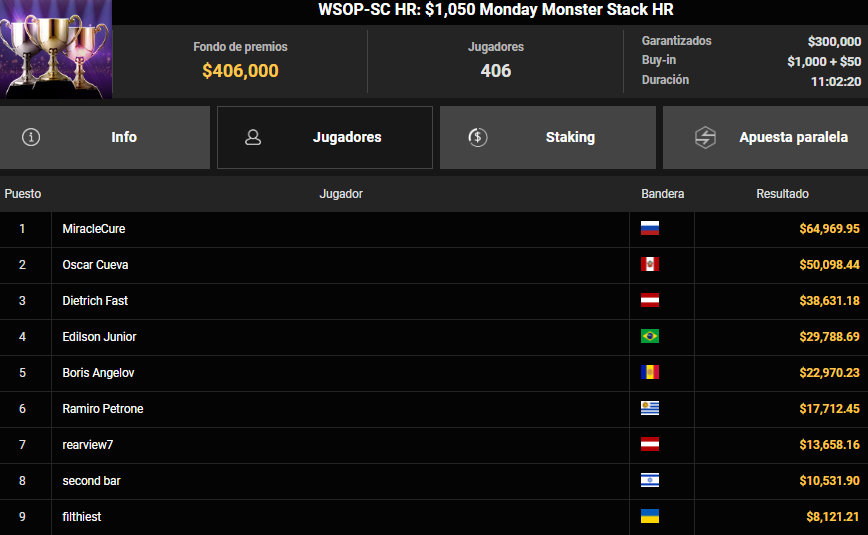Select player filthiest
868x535 pixels.
pyautogui.click(x=82, y=517)
